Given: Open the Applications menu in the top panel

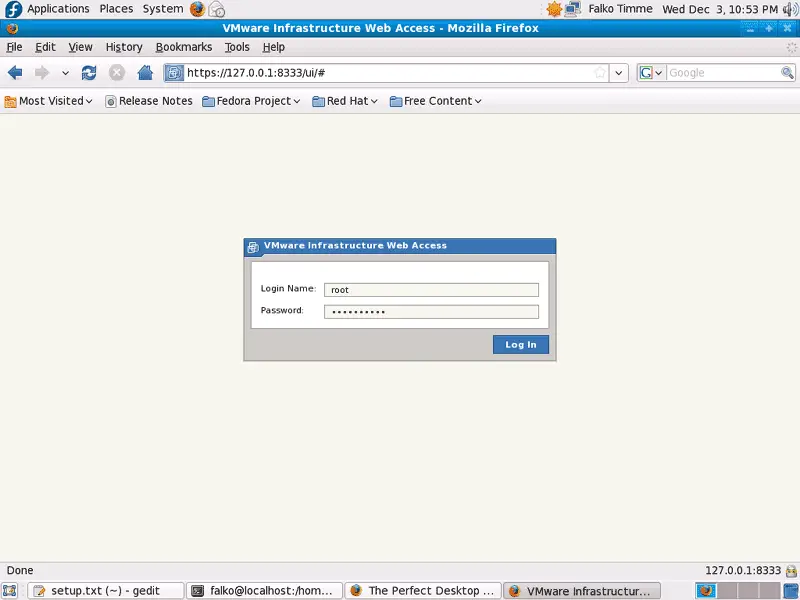Looking at the screenshot, I should tap(58, 9).
